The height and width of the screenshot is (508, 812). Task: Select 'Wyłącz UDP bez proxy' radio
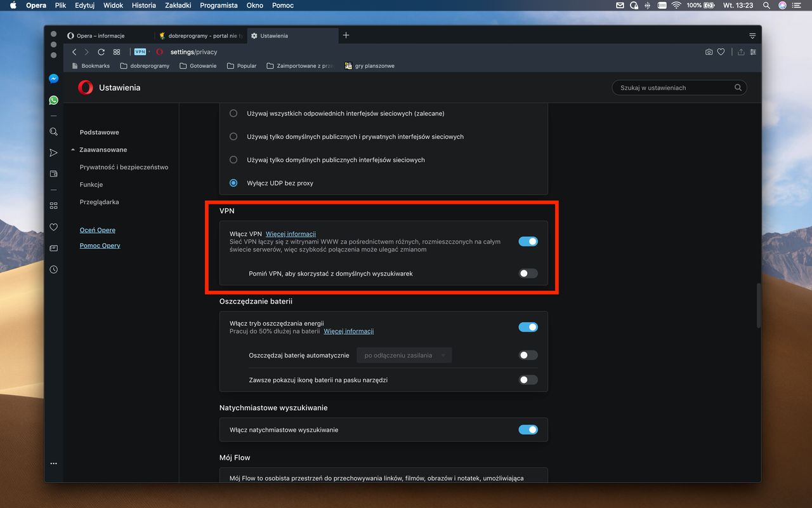(x=233, y=183)
